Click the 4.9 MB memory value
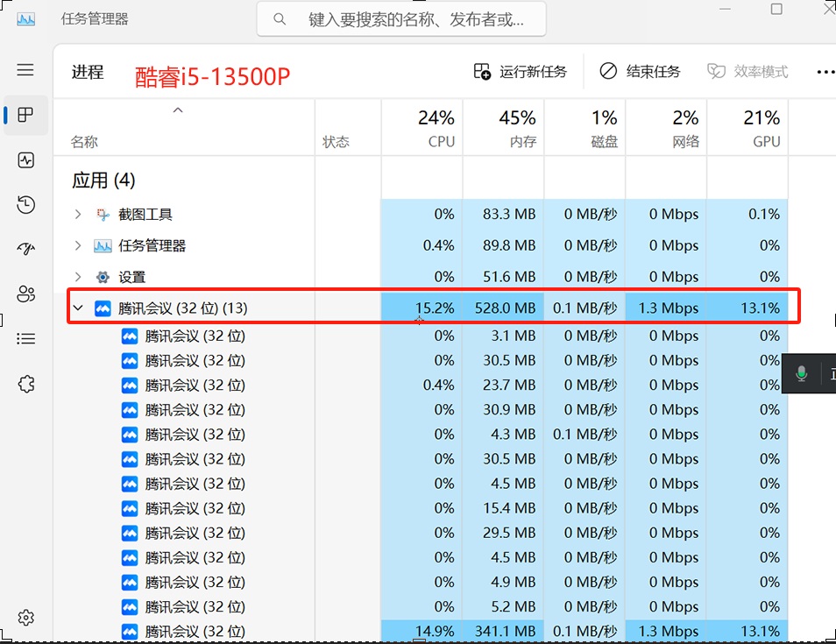The image size is (836, 644). (x=513, y=582)
